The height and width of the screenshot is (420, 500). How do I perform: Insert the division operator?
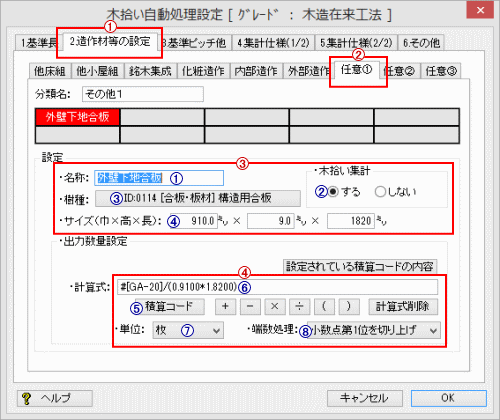pyautogui.click(x=299, y=306)
